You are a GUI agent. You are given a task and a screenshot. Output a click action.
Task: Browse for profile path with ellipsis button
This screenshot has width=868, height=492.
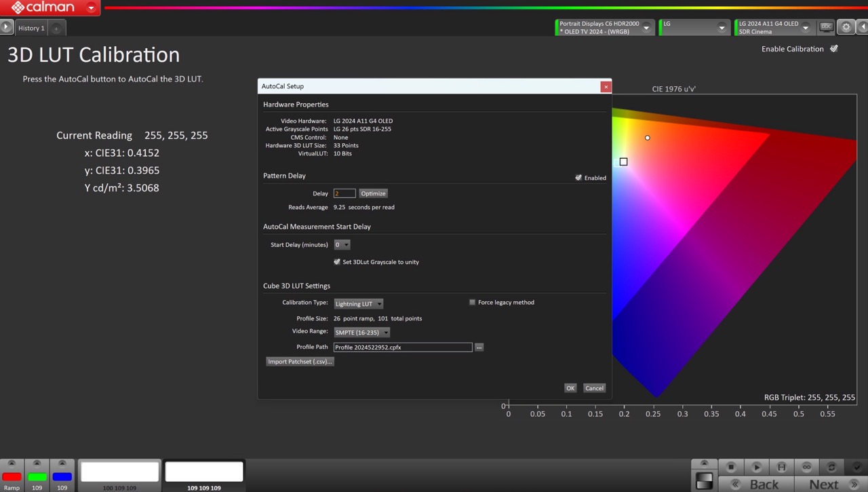tap(479, 347)
